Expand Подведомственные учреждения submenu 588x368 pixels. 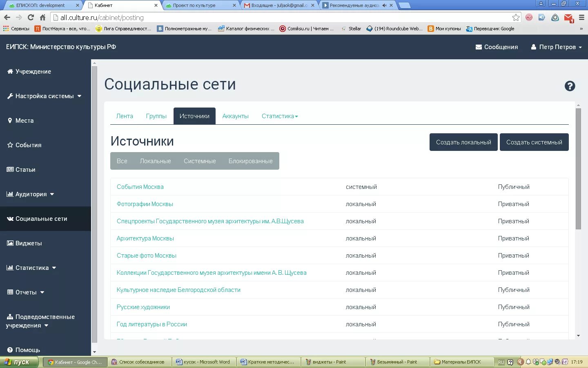[x=40, y=321]
